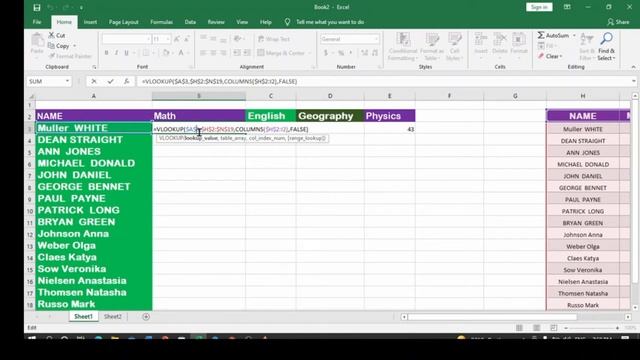Open Clipboard dialog launcher
The height and width of the screenshot is (360, 640).
94,67
